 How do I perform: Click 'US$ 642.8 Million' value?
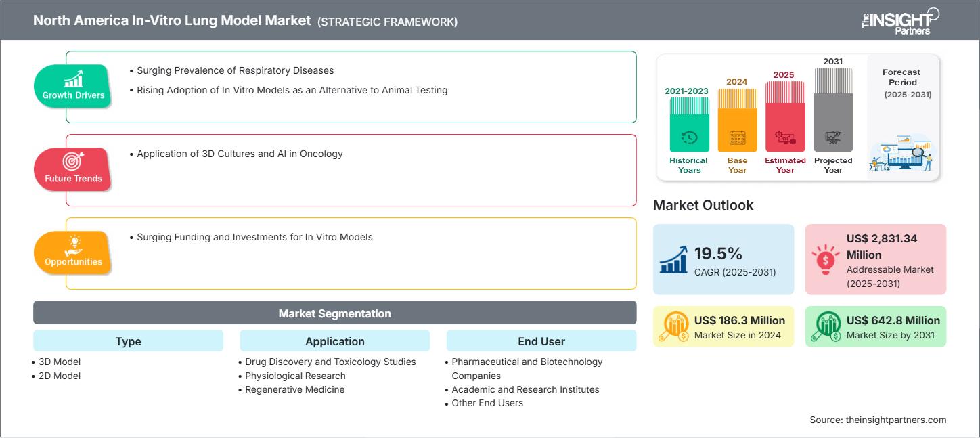893,320
